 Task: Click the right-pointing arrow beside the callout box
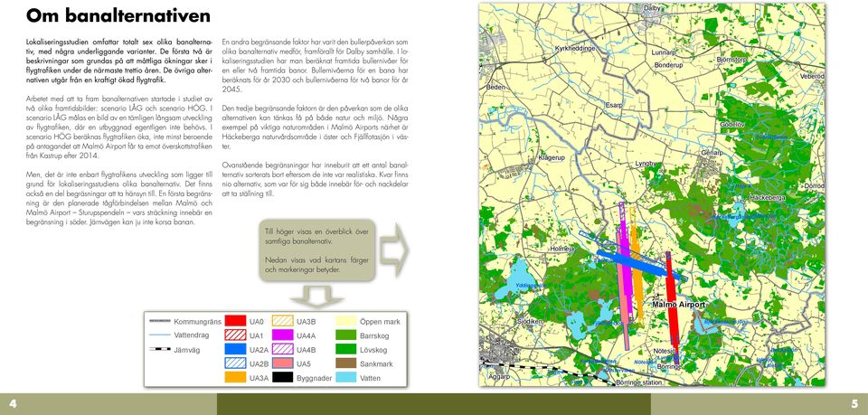pyautogui.click(x=394, y=250)
